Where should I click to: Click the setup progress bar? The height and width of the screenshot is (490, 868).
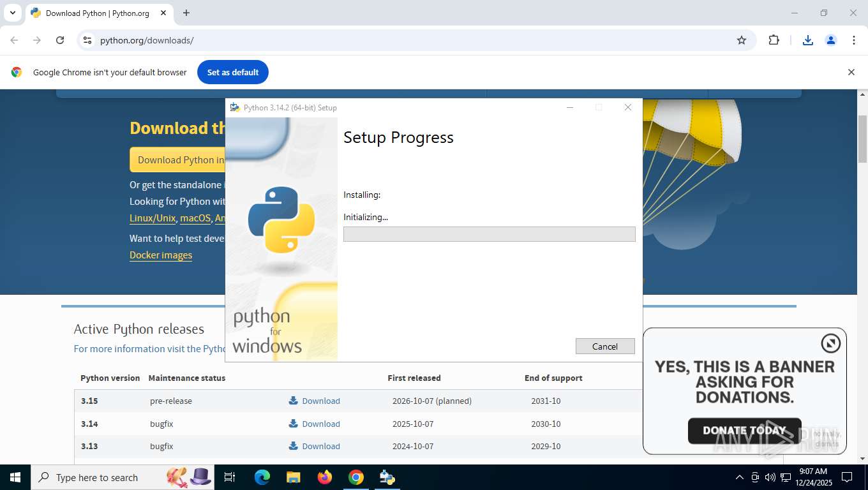click(489, 234)
